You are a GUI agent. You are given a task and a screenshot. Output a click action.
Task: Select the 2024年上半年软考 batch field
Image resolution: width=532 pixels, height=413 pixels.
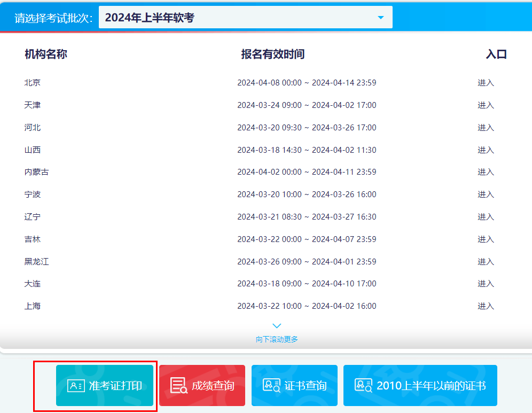click(x=245, y=17)
